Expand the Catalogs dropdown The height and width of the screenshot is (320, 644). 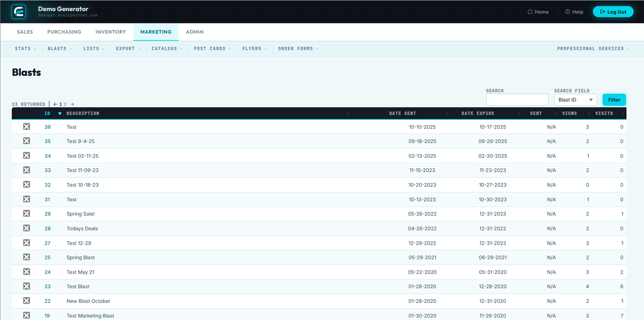(x=167, y=49)
